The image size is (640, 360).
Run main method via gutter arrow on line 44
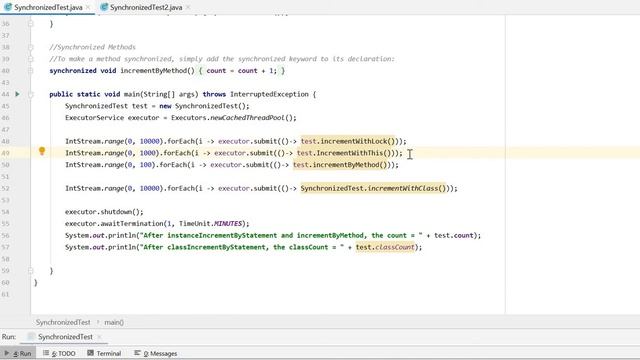(x=17, y=94)
